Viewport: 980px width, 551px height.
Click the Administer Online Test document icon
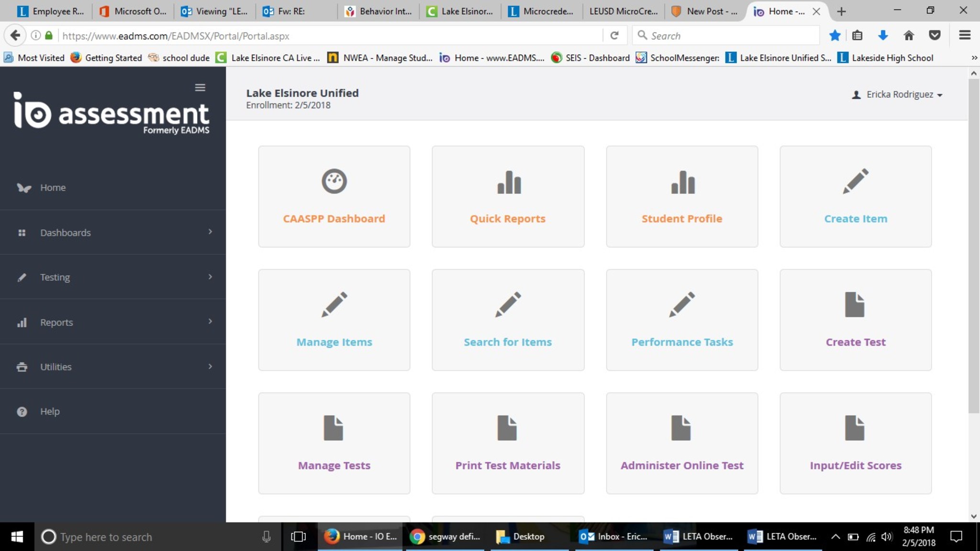click(x=680, y=428)
